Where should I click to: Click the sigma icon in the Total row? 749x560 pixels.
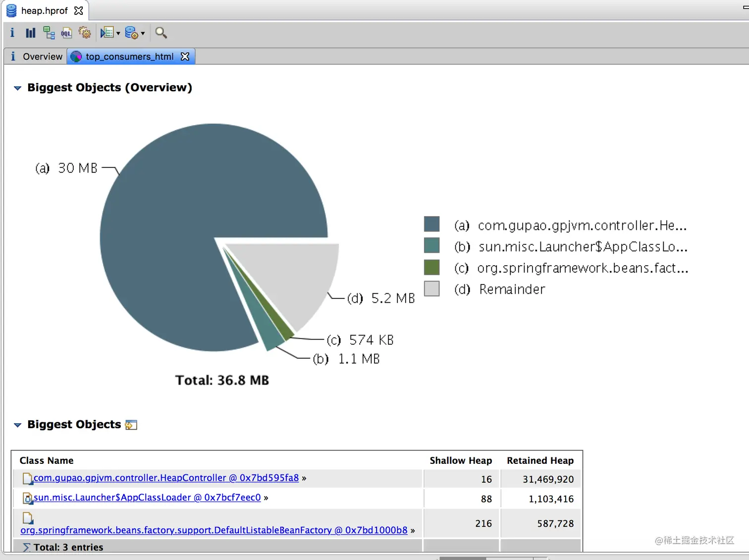27,547
